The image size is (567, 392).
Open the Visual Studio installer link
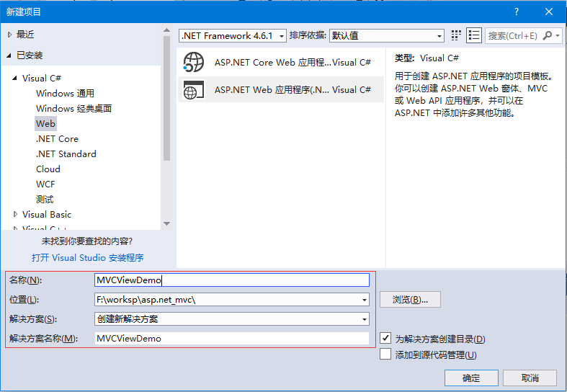[87, 257]
